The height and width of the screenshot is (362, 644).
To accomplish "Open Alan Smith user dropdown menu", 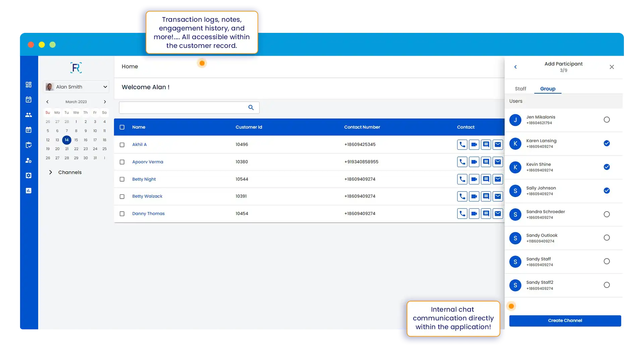I will [x=105, y=86].
